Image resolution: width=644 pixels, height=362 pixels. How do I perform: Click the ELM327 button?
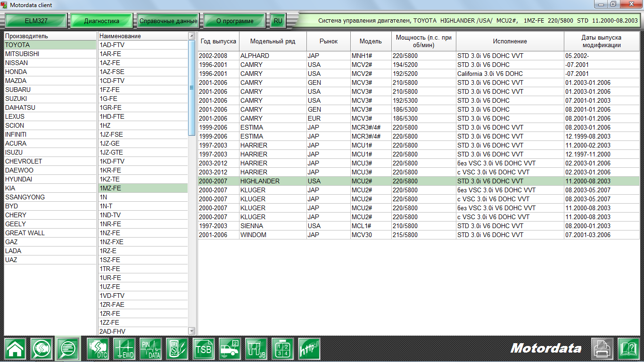[x=37, y=21]
